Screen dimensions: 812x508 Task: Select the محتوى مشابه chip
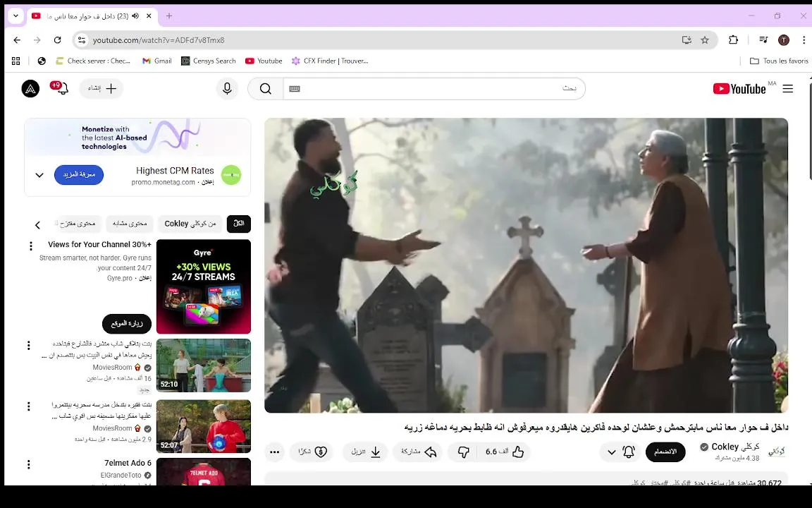click(x=130, y=224)
